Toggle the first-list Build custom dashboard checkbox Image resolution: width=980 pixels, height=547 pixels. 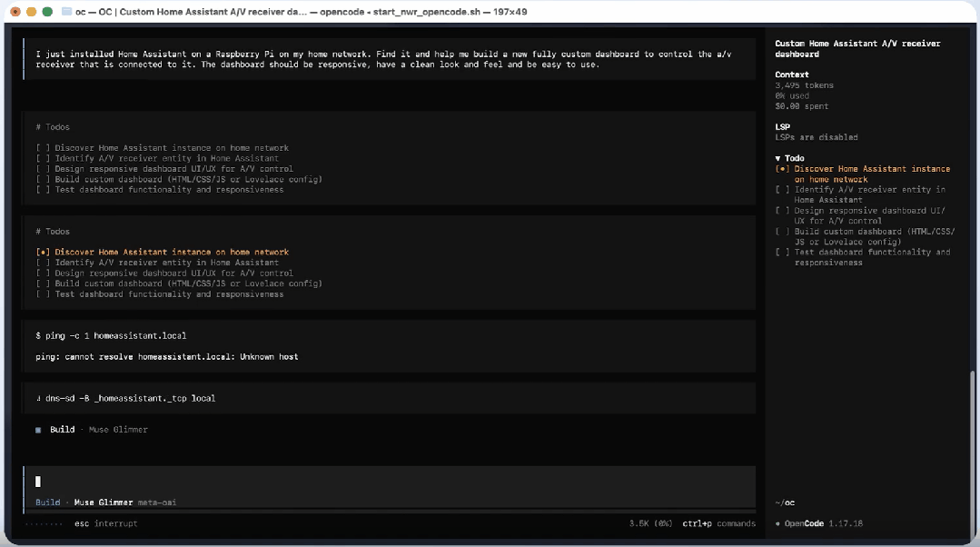43,179
